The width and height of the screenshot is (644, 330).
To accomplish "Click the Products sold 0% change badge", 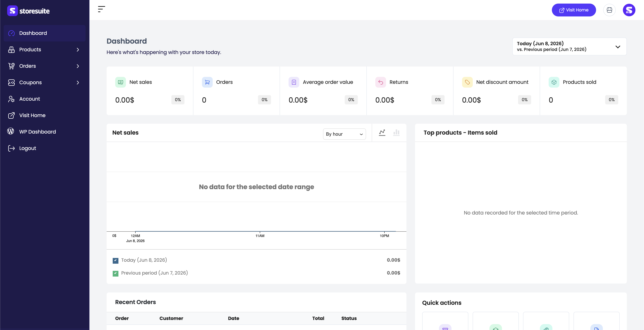I will [611, 100].
